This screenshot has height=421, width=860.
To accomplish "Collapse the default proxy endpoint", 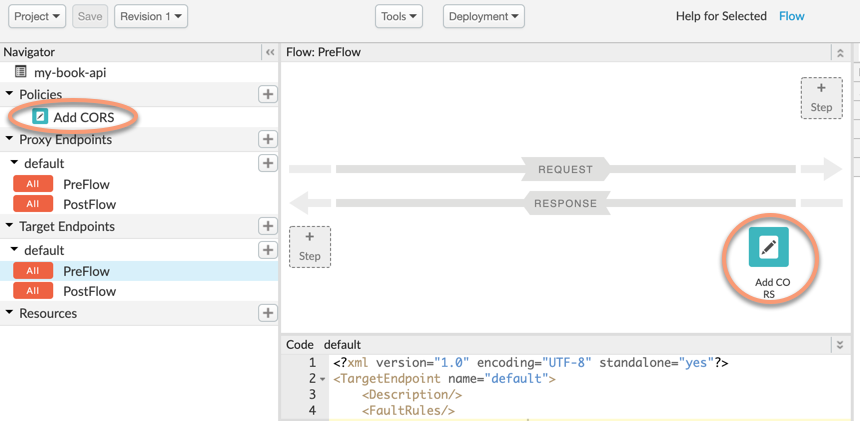I will point(14,163).
